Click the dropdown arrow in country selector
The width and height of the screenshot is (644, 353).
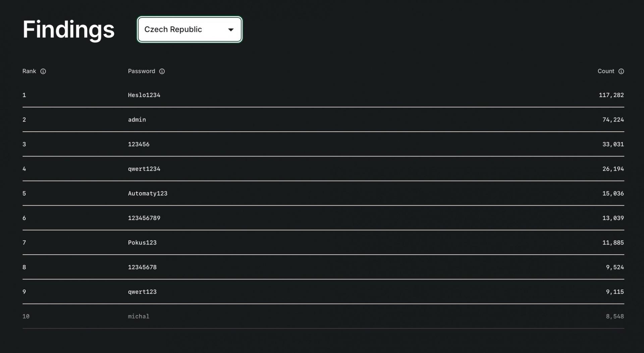[231, 30]
